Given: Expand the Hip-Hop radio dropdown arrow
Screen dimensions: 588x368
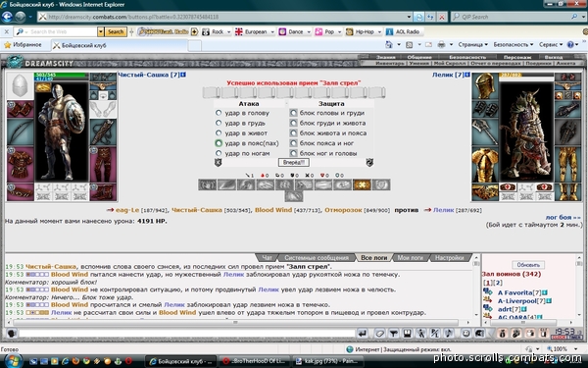Looking at the screenshot, I should click(379, 32).
